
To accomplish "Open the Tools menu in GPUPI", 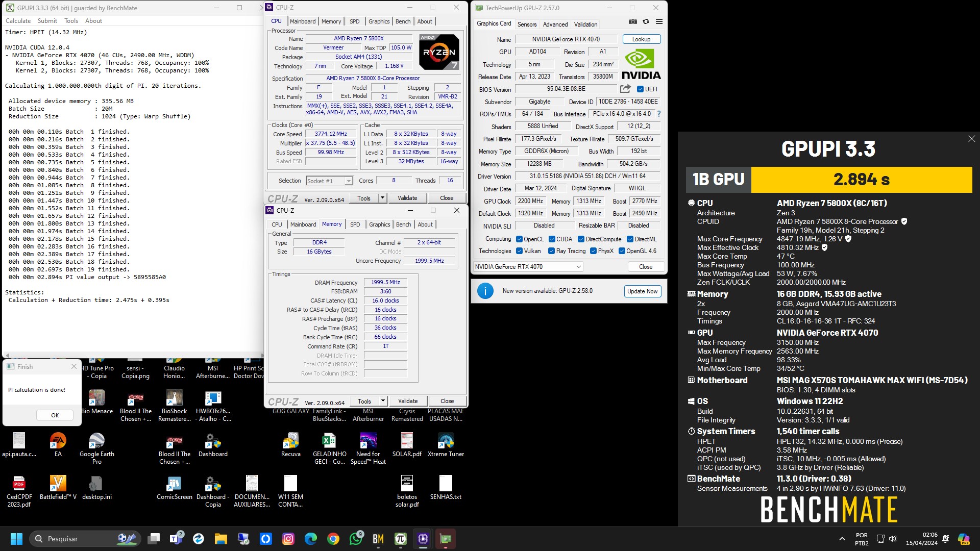I will [71, 21].
